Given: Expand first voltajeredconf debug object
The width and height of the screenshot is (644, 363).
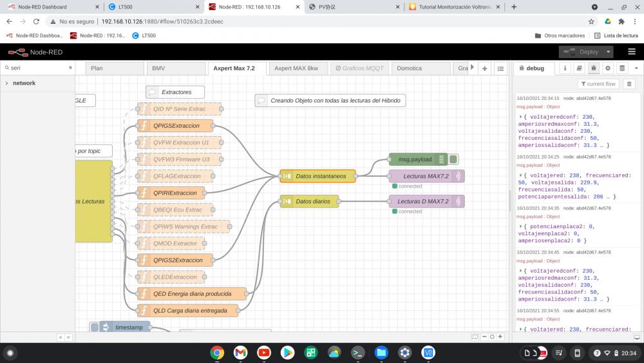Looking at the screenshot, I should (520, 117).
